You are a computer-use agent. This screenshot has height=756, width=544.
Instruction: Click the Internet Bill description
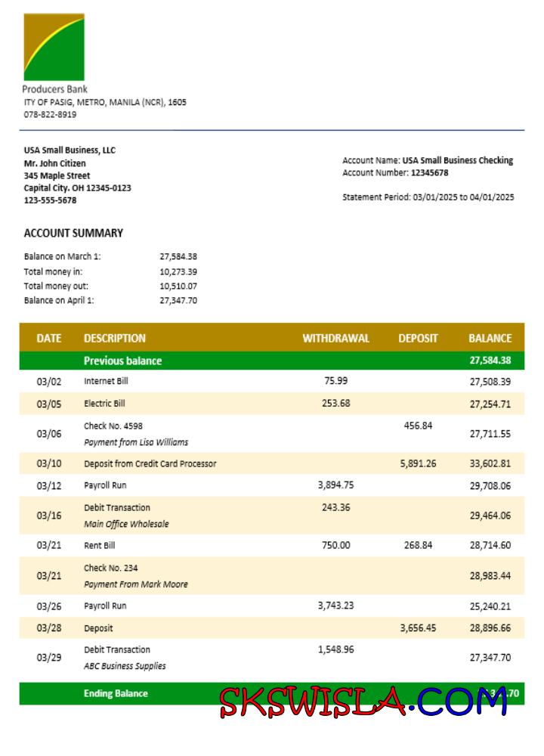pos(106,381)
